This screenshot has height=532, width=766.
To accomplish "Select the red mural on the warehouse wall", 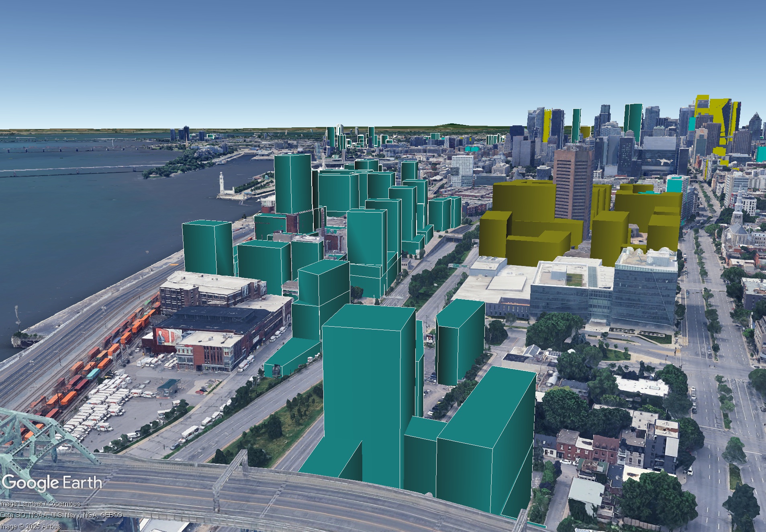I will click(163, 336).
